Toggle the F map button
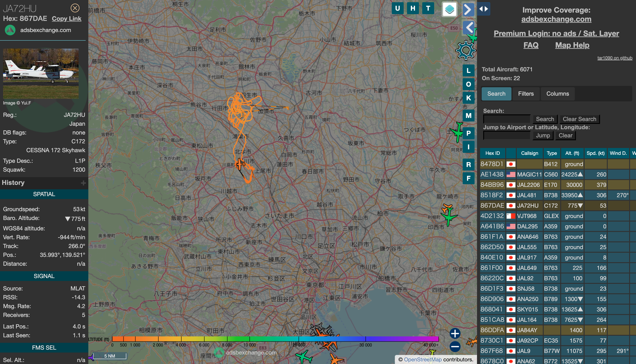The width and height of the screenshot is (636, 364). [x=468, y=178]
